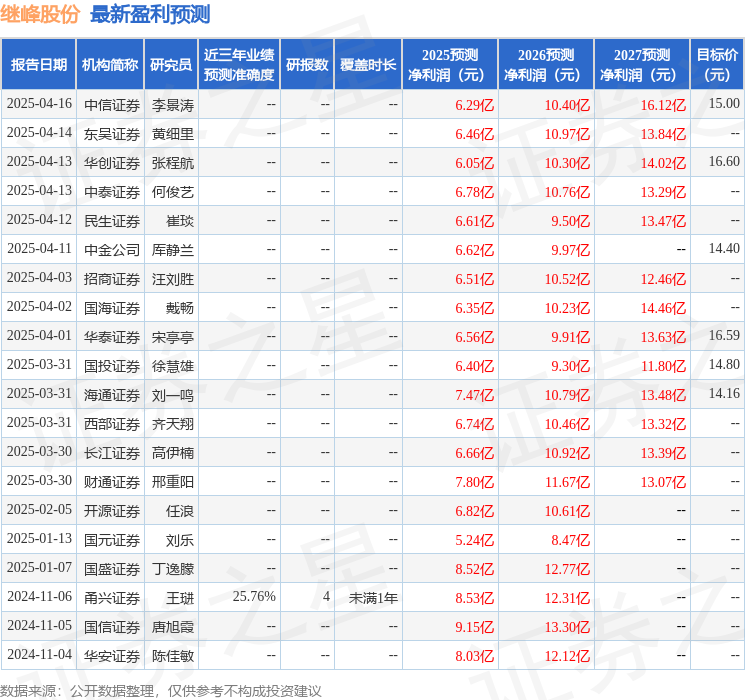
Task: Select the 未满1年 coverage duration cell
Action: click(x=373, y=598)
